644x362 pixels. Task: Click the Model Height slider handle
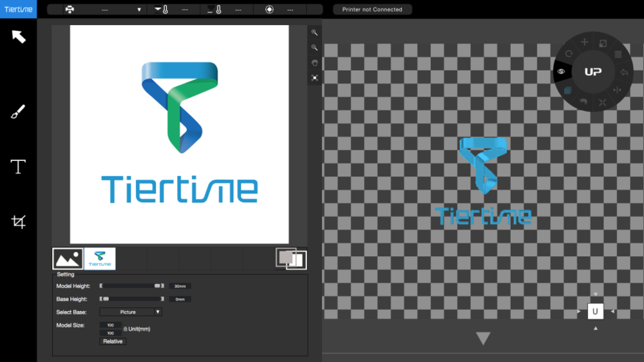157,286
